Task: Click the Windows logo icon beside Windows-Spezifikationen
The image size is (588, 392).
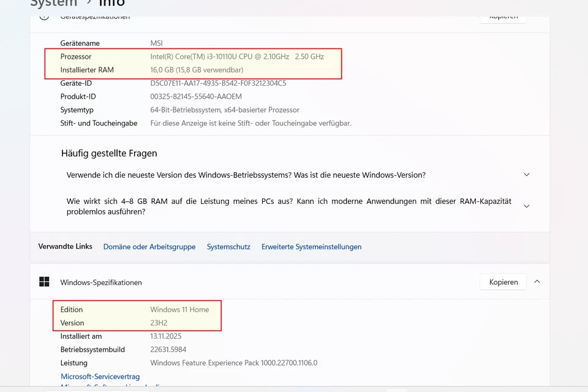Action: (x=44, y=282)
